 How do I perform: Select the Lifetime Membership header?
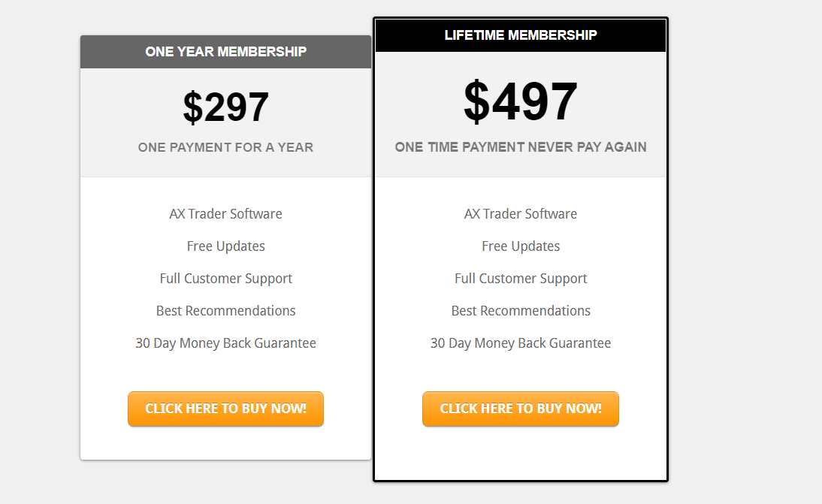(x=521, y=35)
